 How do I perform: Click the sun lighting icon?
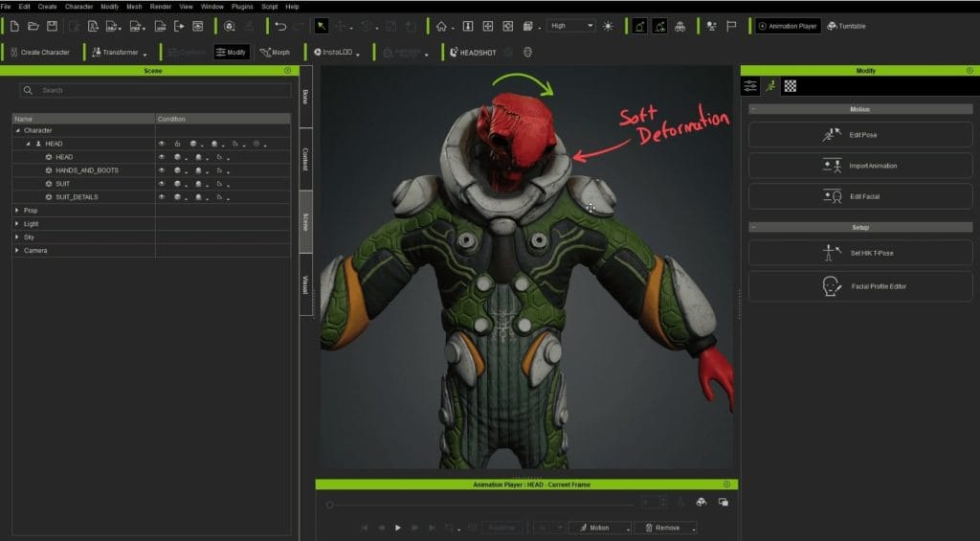[x=608, y=26]
